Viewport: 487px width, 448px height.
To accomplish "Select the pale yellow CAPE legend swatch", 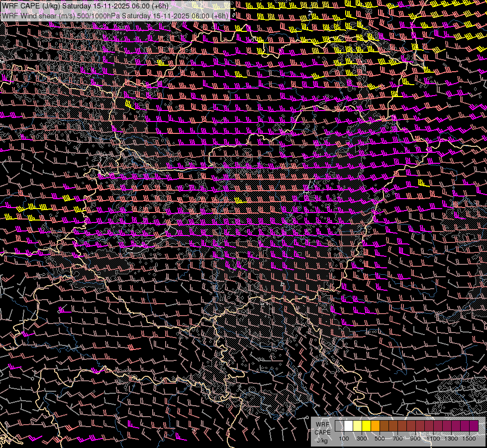I will [x=358, y=426].
